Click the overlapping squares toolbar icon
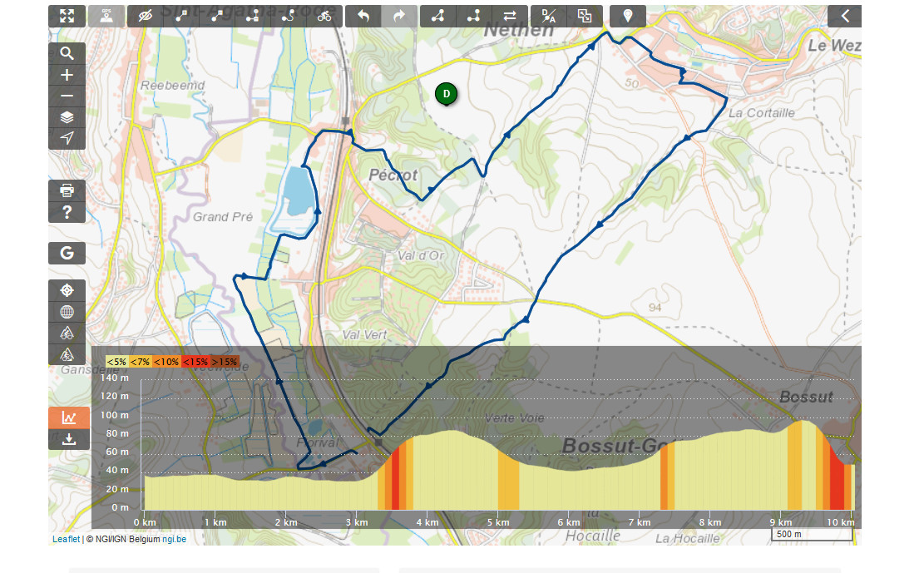Image resolution: width=924 pixels, height=573 pixels. pos(585,16)
